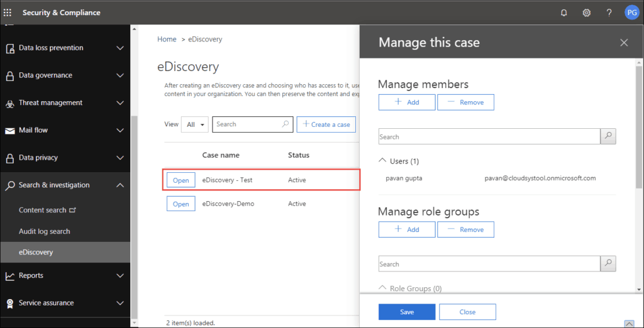This screenshot has height=328, width=644.
Task: Click Threat management biohazard icon
Action: (x=10, y=104)
